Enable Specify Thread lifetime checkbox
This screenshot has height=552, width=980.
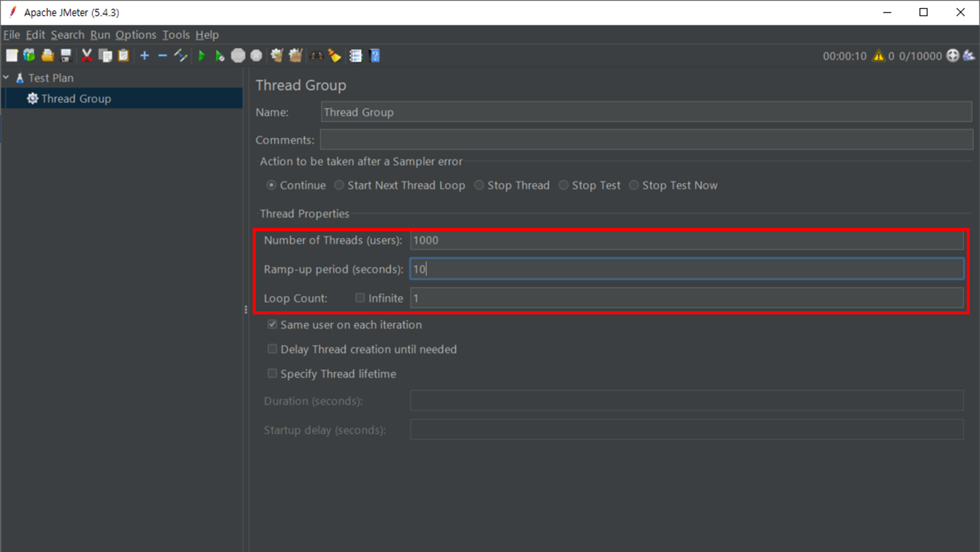pyautogui.click(x=273, y=373)
